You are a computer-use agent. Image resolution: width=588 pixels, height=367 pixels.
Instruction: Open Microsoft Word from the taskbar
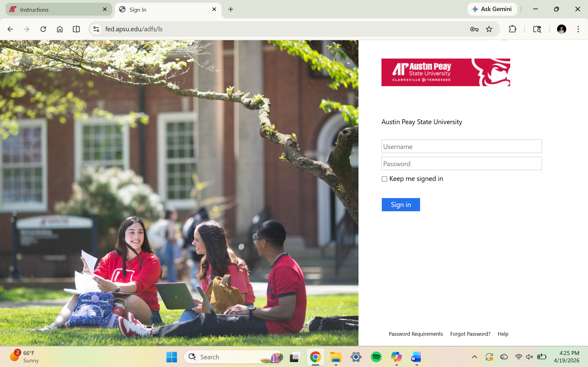tap(416, 357)
